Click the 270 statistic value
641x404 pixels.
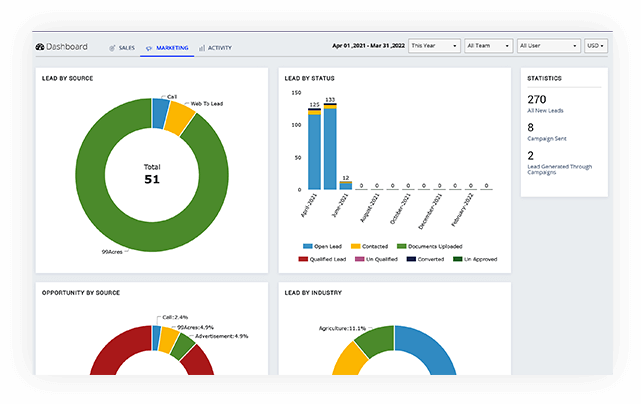(x=537, y=99)
